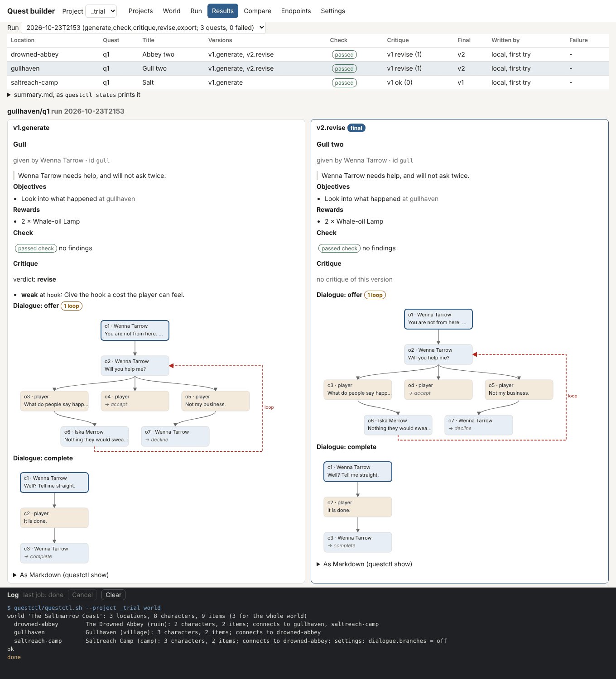Click the passed badge in the saltreach-camp row
616x679 pixels.
click(x=344, y=83)
